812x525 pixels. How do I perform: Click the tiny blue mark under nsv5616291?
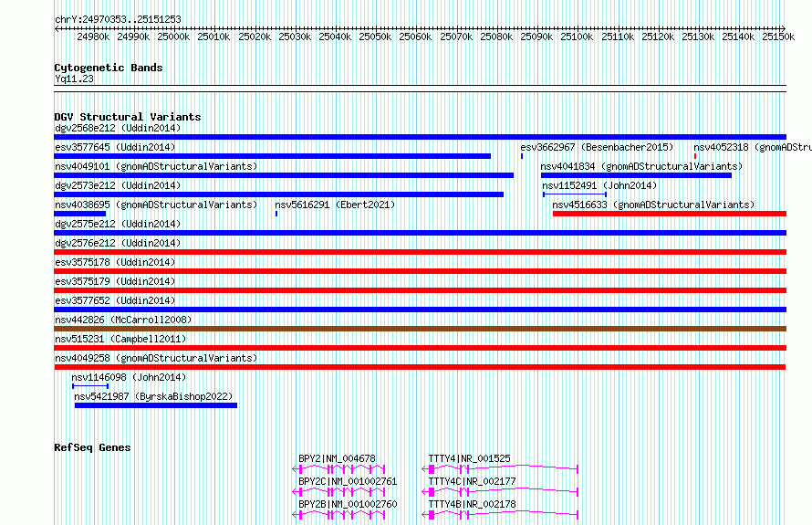coord(276,214)
